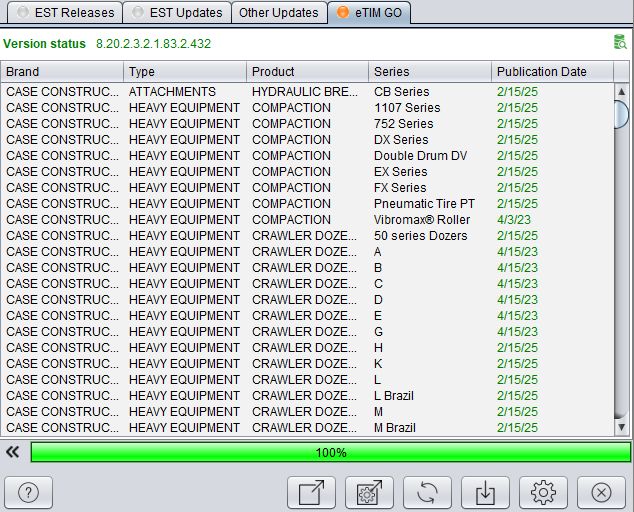Screen dimensions: 634x512
Task: Open the export settings gear-arrow icon
Action: [369, 493]
